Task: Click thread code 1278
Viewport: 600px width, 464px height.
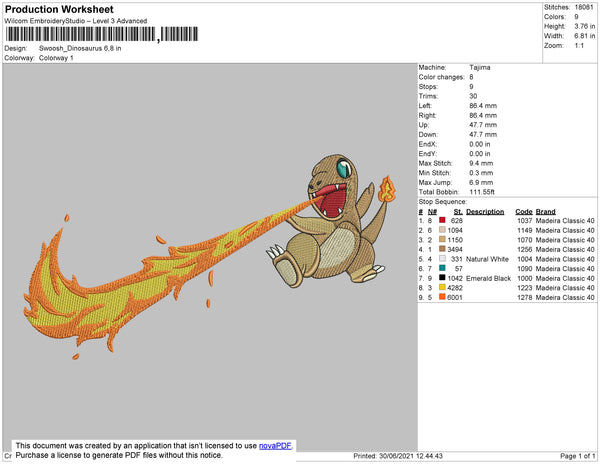Action: [525, 297]
